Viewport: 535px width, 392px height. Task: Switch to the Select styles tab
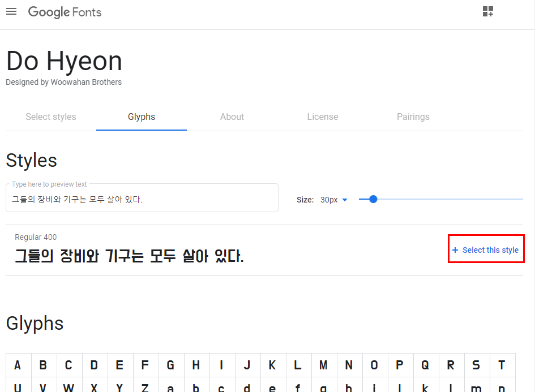51,117
